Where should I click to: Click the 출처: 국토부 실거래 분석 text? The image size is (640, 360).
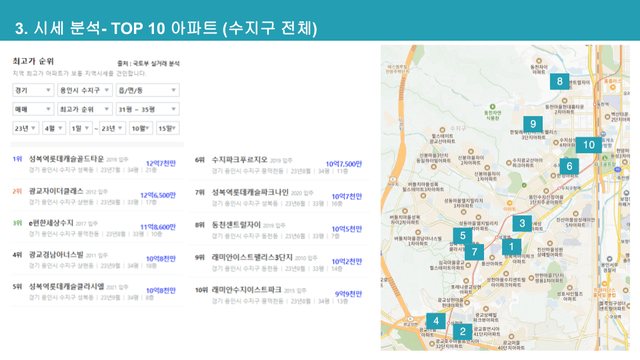pos(148,63)
